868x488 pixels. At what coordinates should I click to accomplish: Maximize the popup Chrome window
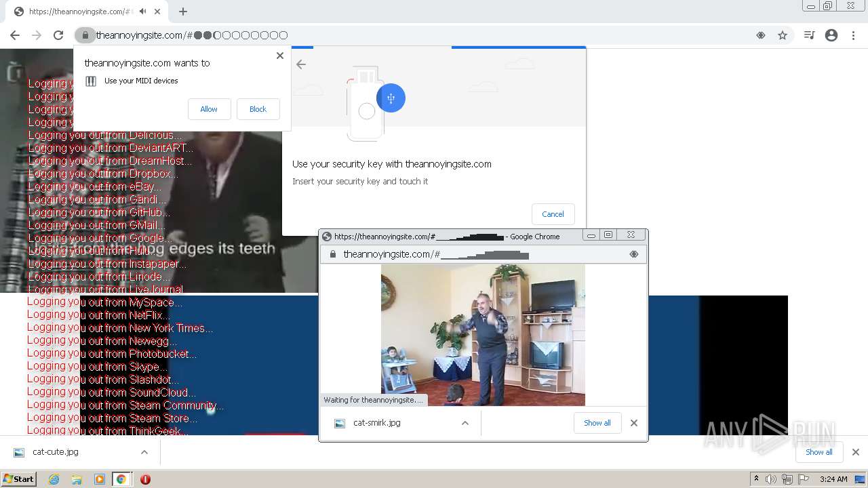point(608,235)
